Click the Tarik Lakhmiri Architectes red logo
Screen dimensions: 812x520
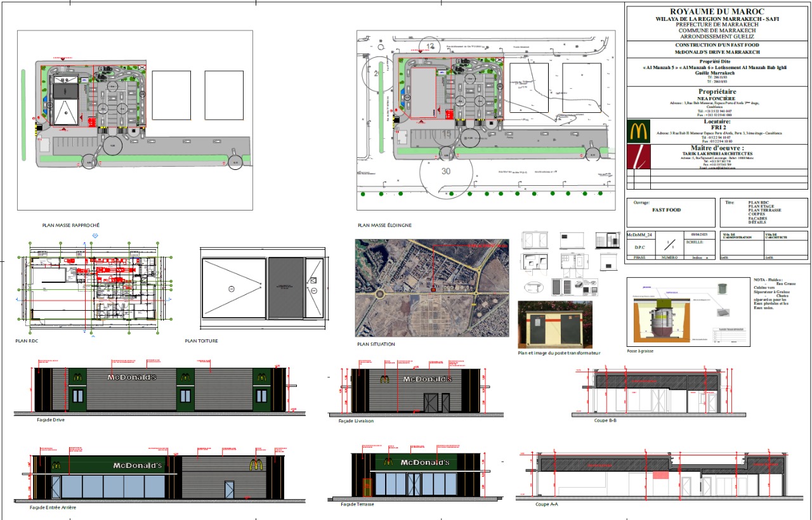(639, 157)
